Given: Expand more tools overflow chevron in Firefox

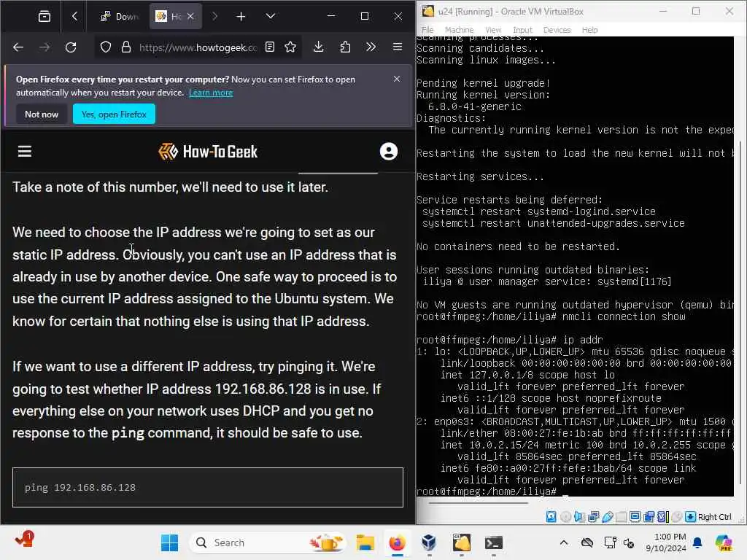Looking at the screenshot, I should click(371, 47).
